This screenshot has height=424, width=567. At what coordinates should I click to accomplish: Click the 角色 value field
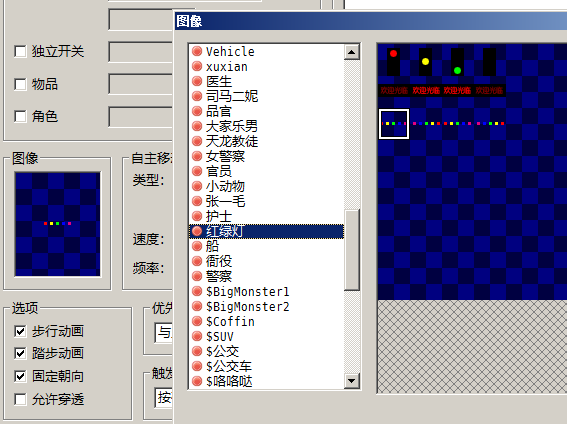[141, 117]
